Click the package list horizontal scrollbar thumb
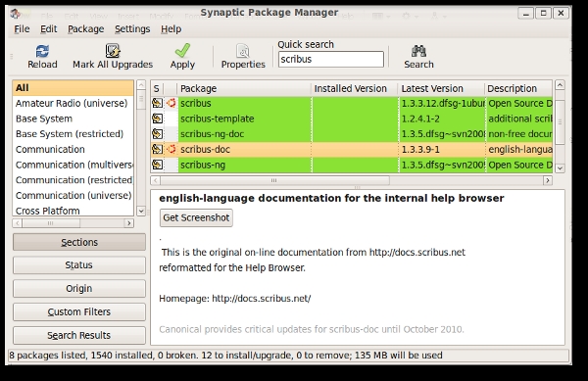This screenshot has height=381, width=588. 274,180
